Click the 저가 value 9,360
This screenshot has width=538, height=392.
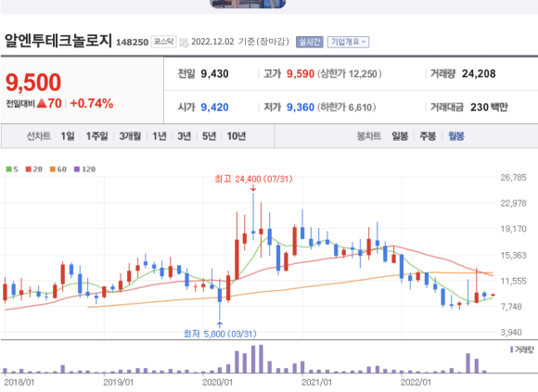[x=301, y=107]
